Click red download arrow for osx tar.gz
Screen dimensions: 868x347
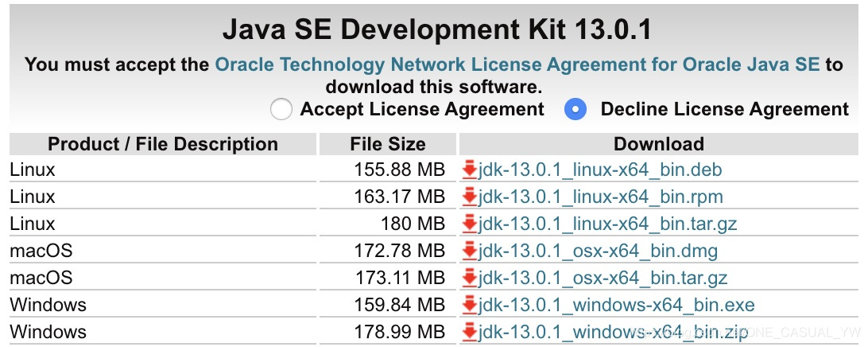pyautogui.click(x=470, y=278)
